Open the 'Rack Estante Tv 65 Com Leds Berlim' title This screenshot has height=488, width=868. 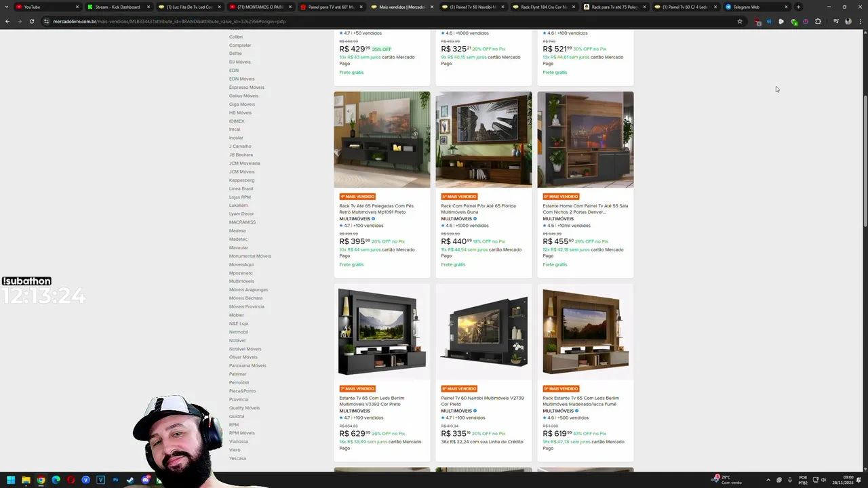580,401
